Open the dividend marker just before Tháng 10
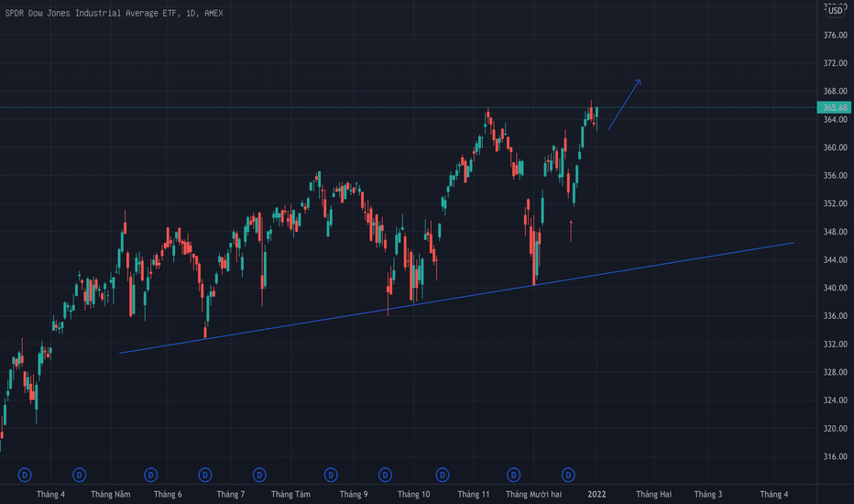This screenshot has height=504, width=854. (x=386, y=474)
